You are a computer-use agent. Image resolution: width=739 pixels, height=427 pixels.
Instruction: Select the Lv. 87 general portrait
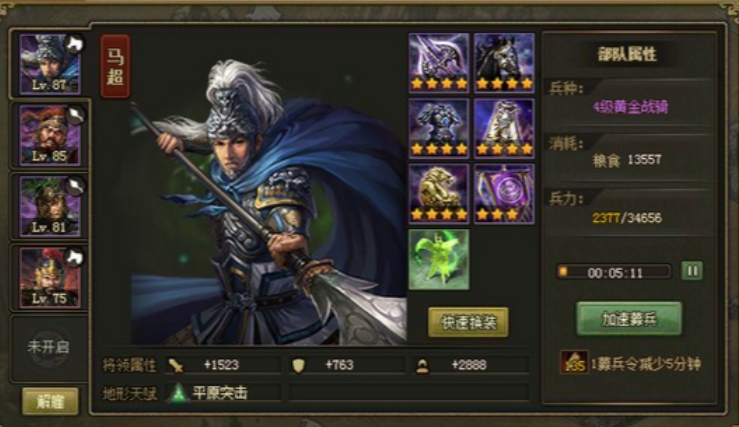(x=50, y=64)
